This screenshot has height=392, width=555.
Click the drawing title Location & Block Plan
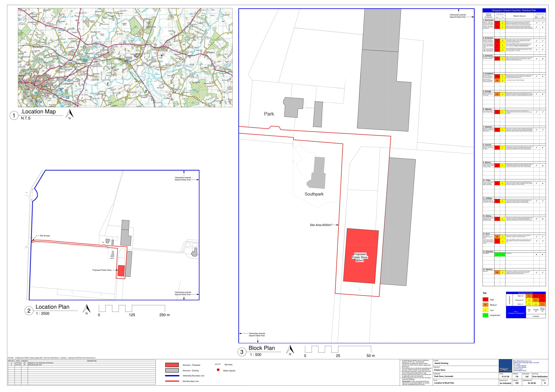pyautogui.click(x=444, y=383)
